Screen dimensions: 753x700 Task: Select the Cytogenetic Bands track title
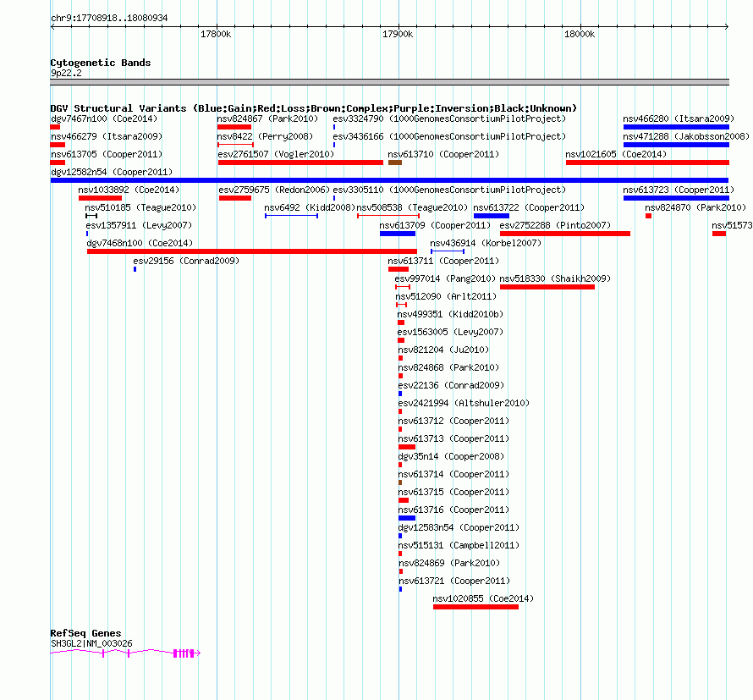[101, 63]
